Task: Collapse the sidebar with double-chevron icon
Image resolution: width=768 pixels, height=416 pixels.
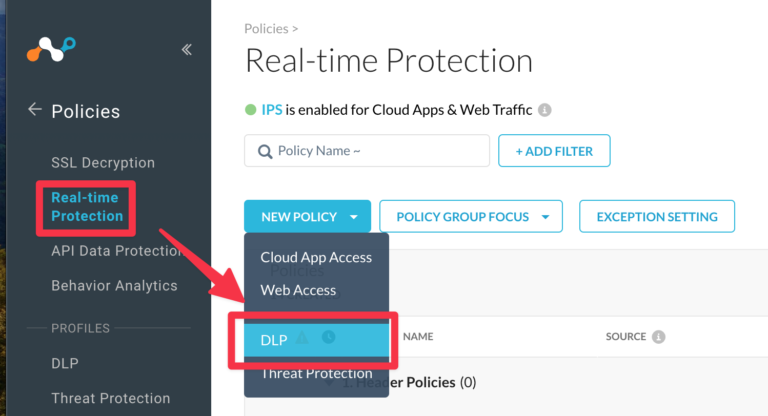Action: click(187, 49)
